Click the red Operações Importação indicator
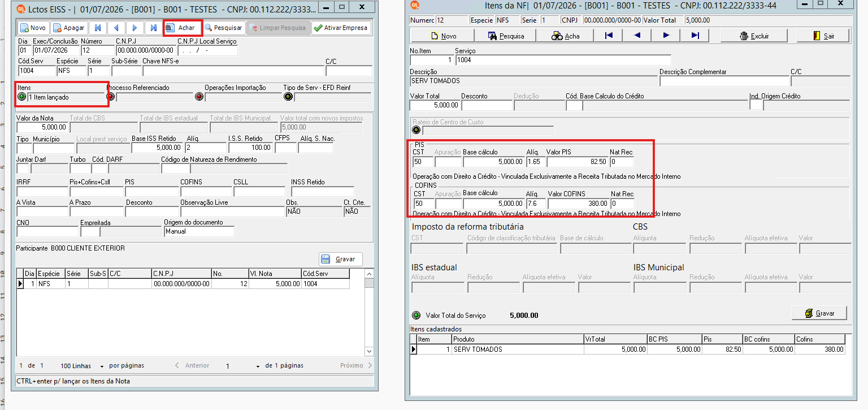The width and height of the screenshot is (868, 410). [x=199, y=97]
